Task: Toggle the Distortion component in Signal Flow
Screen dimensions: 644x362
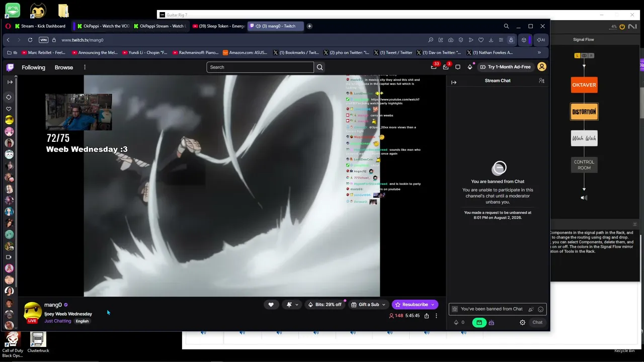Action: pos(584,112)
